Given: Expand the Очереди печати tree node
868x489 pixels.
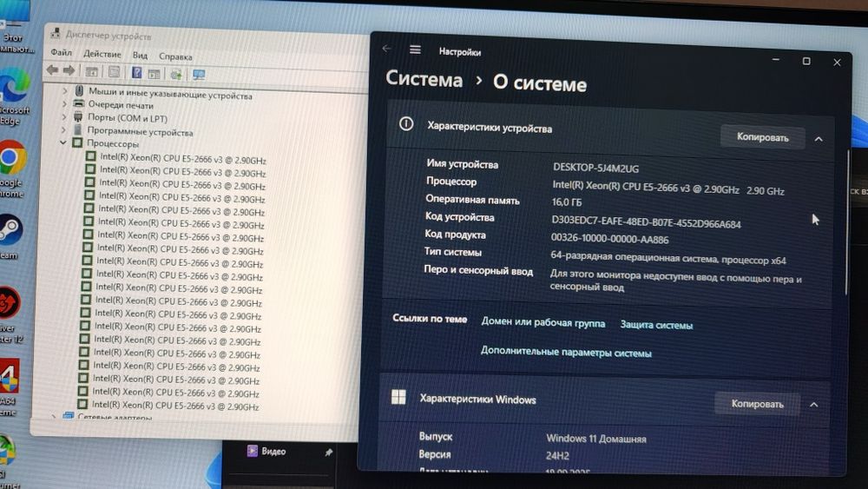Looking at the screenshot, I should click(x=64, y=103).
